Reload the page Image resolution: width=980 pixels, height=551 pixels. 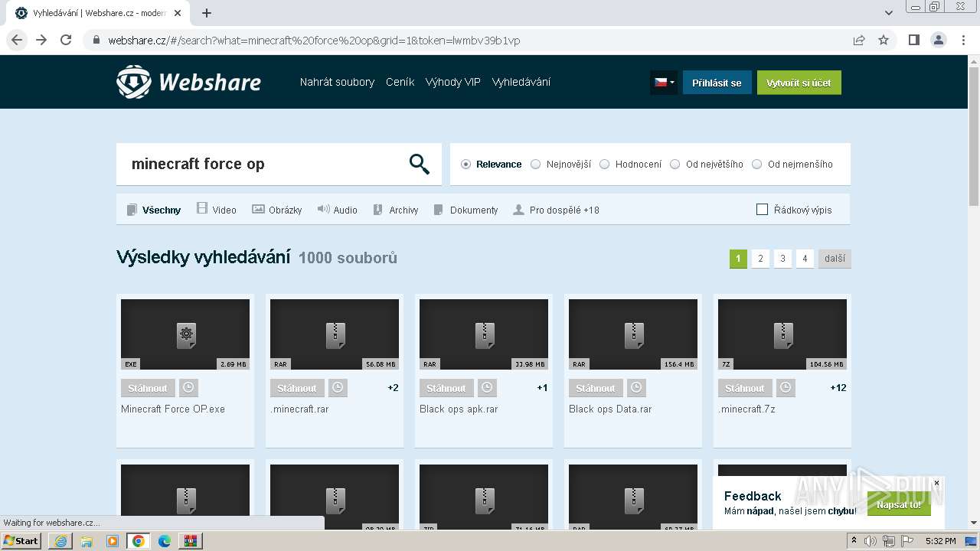pos(66,41)
